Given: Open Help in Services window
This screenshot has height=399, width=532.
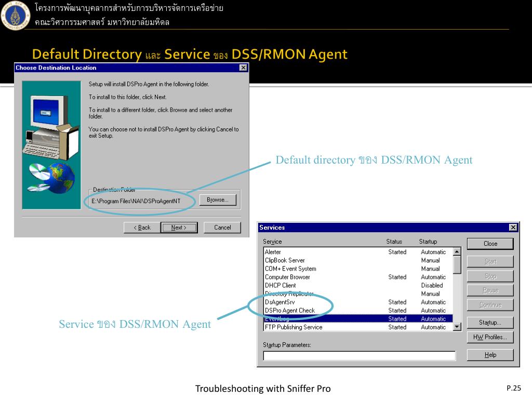Looking at the screenshot, I should point(490,355).
